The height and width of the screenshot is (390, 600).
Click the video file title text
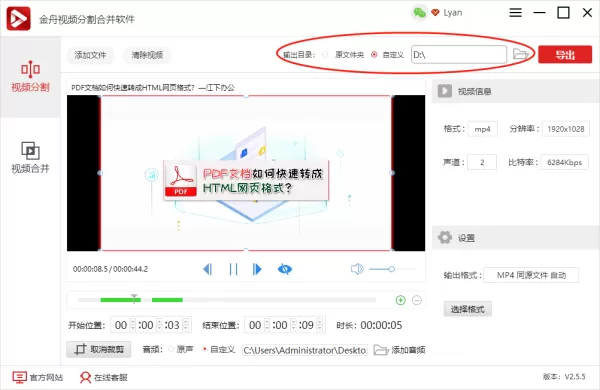153,88
